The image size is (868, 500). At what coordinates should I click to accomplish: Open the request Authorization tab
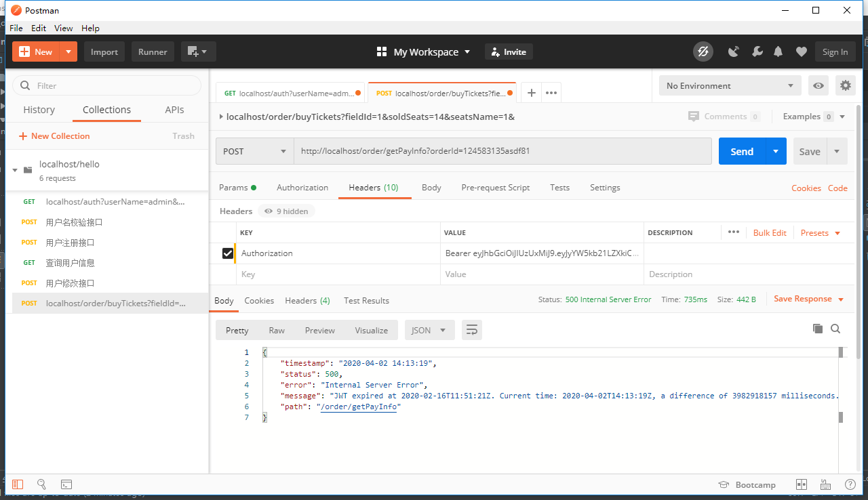pyautogui.click(x=302, y=188)
